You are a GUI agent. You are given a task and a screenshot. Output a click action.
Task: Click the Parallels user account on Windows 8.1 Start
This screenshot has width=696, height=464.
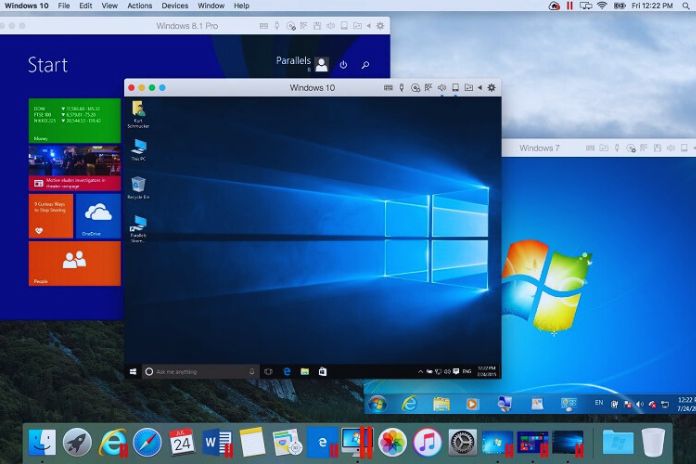[302, 63]
